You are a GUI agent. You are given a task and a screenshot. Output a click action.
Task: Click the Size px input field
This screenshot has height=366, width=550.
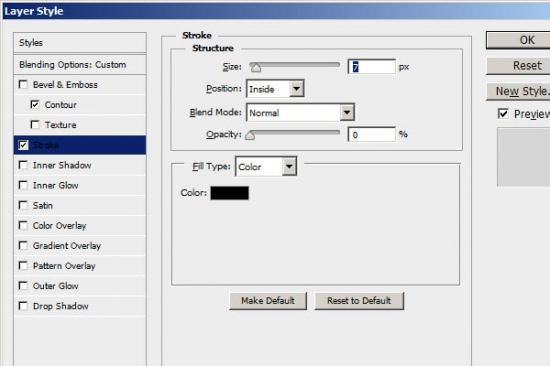(x=372, y=67)
